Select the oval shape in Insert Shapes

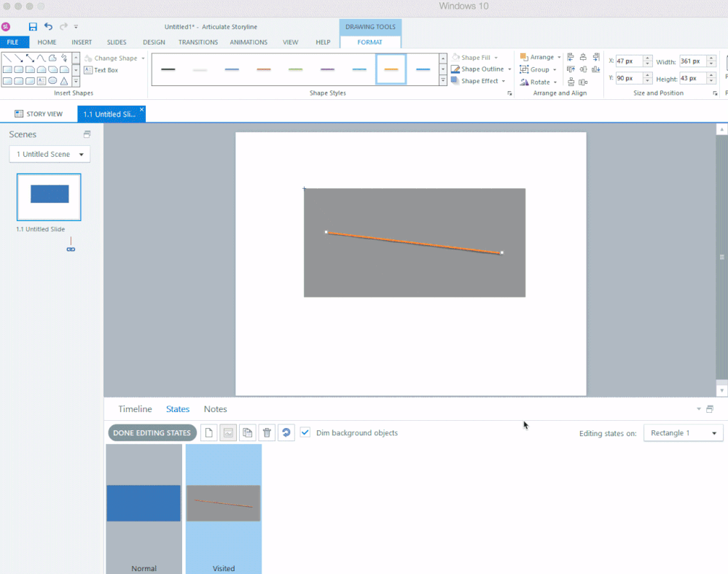(52, 81)
